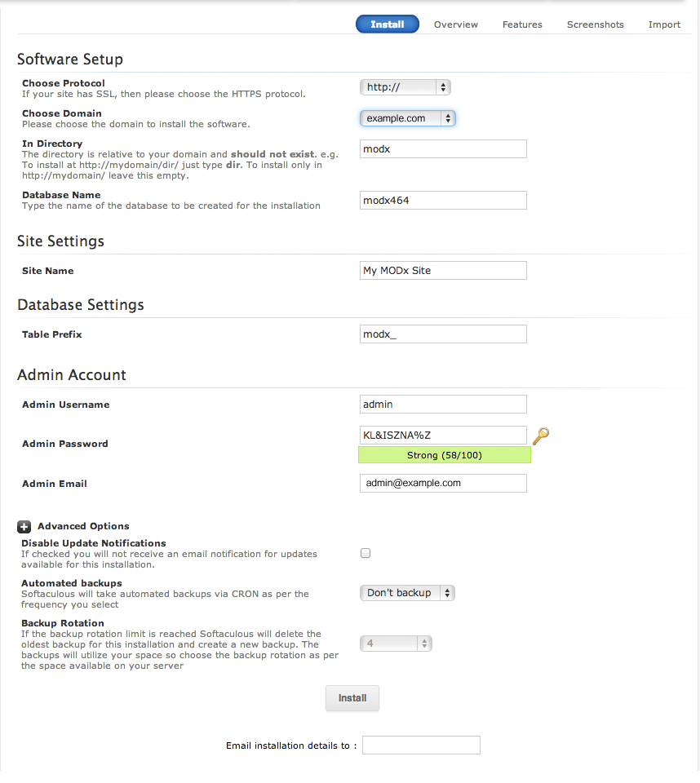The width and height of the screenshot is (700, 783).
Task: Expand Advanced Options with plus icon
Action: point(24,527)
